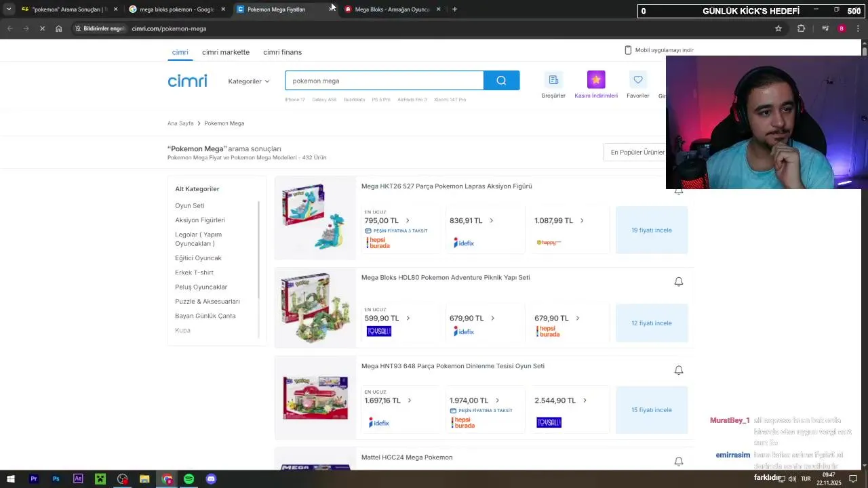This screenshot has height=488, width=868.
Task: Click 15 fiyatı incele button
Action: (x=652, y=410)
